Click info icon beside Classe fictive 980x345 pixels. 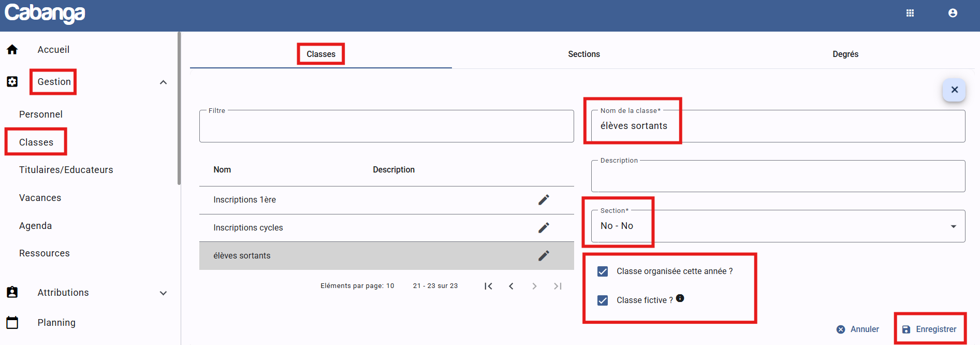click(680, 298)
